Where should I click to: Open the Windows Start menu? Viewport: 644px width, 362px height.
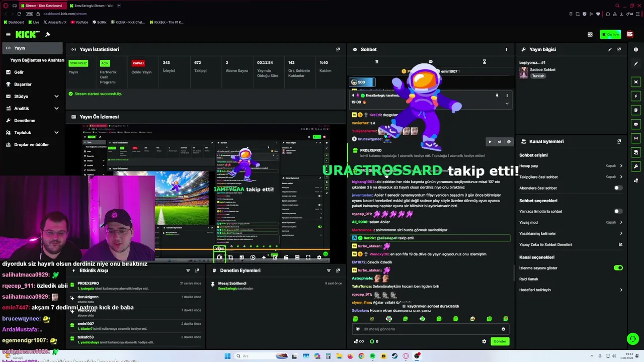(227, 356)
